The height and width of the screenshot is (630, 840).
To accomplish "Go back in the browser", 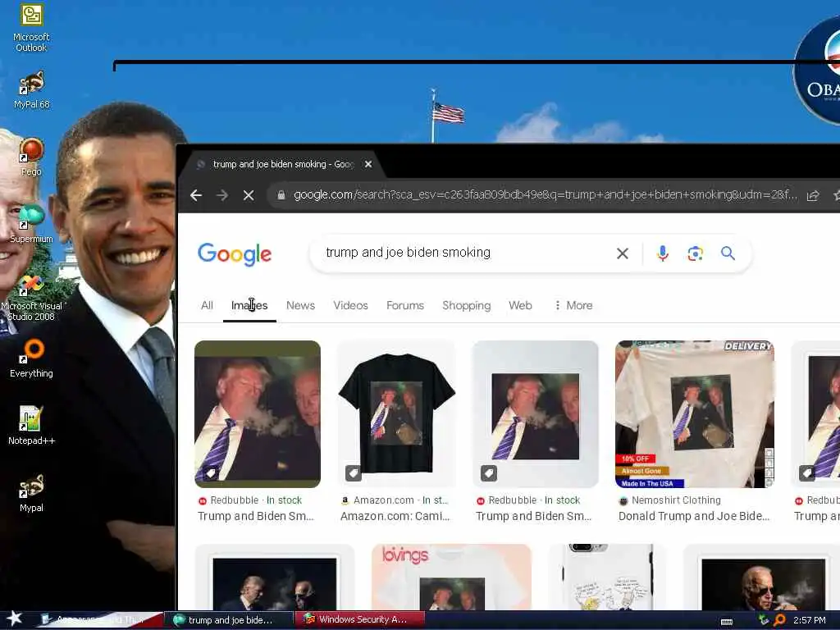I will click(196, 195).
